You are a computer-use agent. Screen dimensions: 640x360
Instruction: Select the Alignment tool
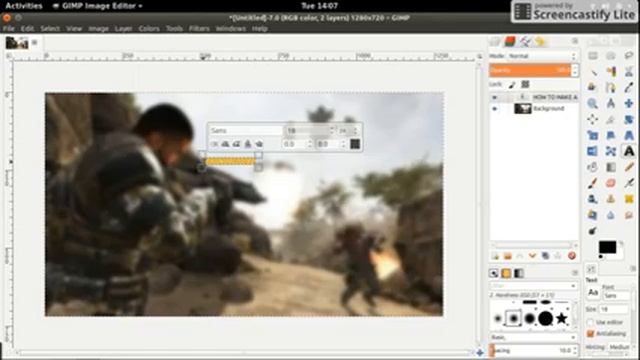coord(593,119)
